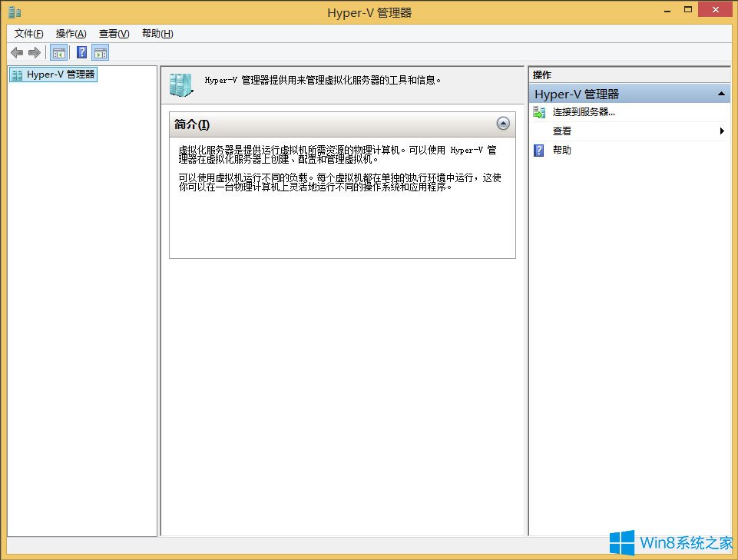Click 查看 in the actions pane
The width and height of the screenshot is (738, 560).
(x=562, y=131)
